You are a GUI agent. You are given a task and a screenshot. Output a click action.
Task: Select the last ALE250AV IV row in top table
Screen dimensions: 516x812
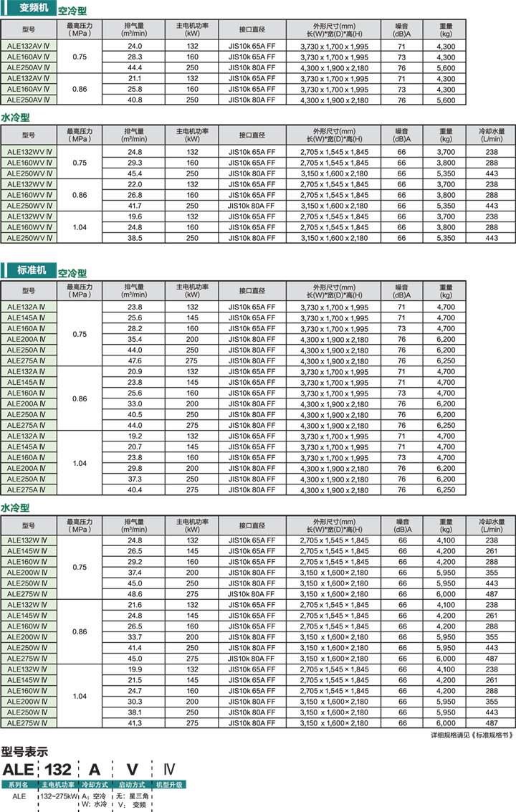click(29, 100)
